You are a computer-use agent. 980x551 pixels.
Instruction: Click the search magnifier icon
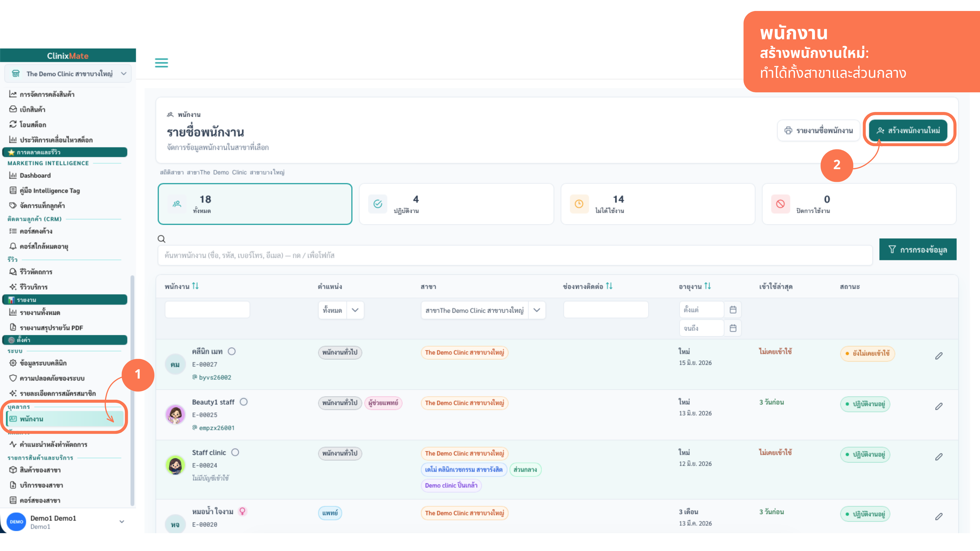(x=162, y=239)
